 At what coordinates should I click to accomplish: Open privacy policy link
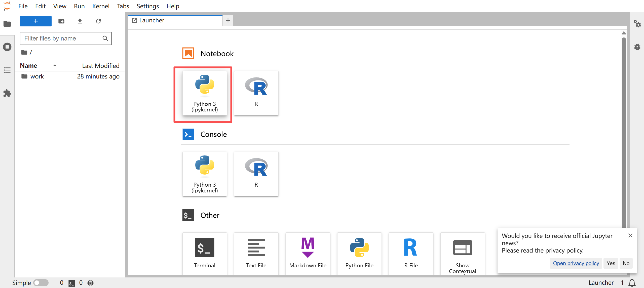point(576,263)
